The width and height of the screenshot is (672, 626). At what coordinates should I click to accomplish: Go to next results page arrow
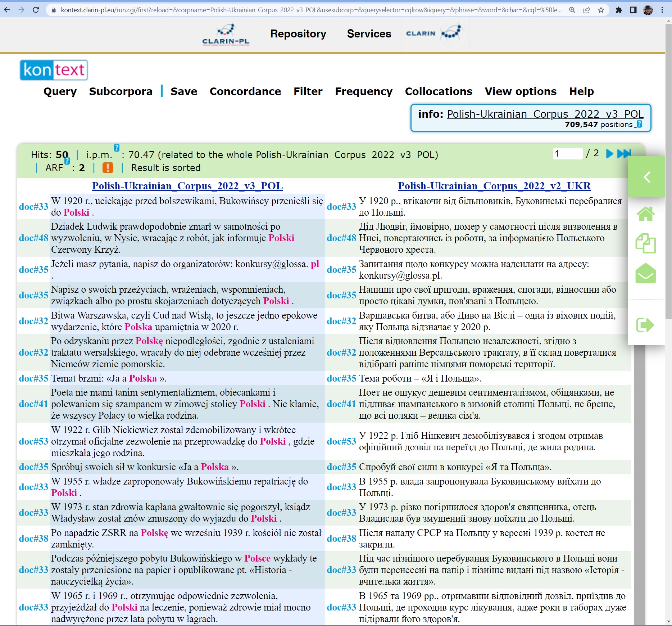click(609, 154)
